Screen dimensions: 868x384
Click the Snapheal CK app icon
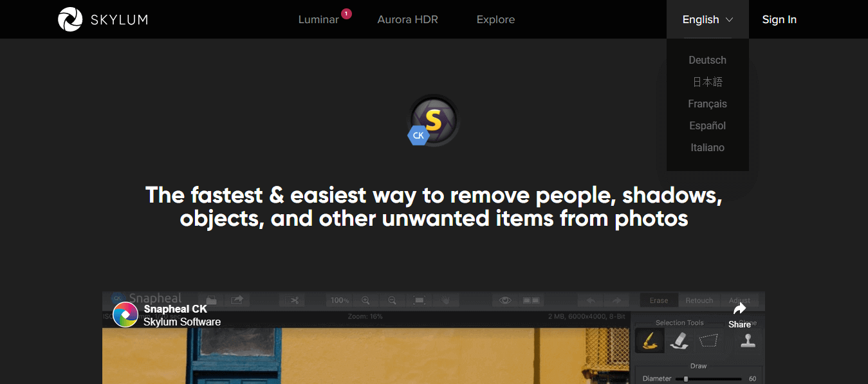click(x=434, y=120)
